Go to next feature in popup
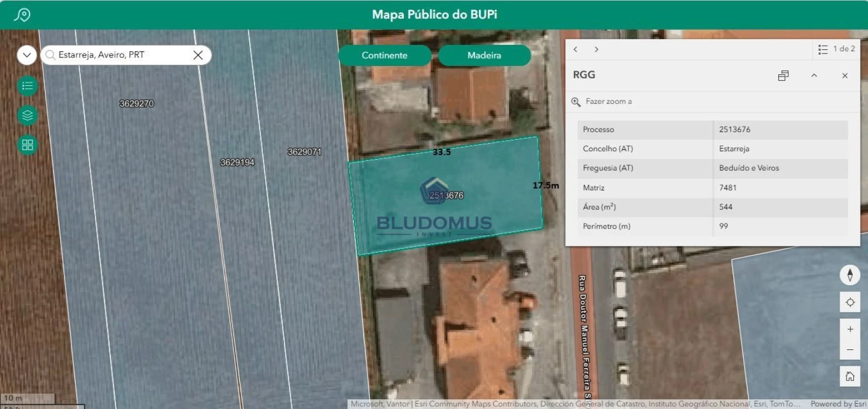Screen dimensions: 868x409 pyautogui.click(x=596, y=49)
